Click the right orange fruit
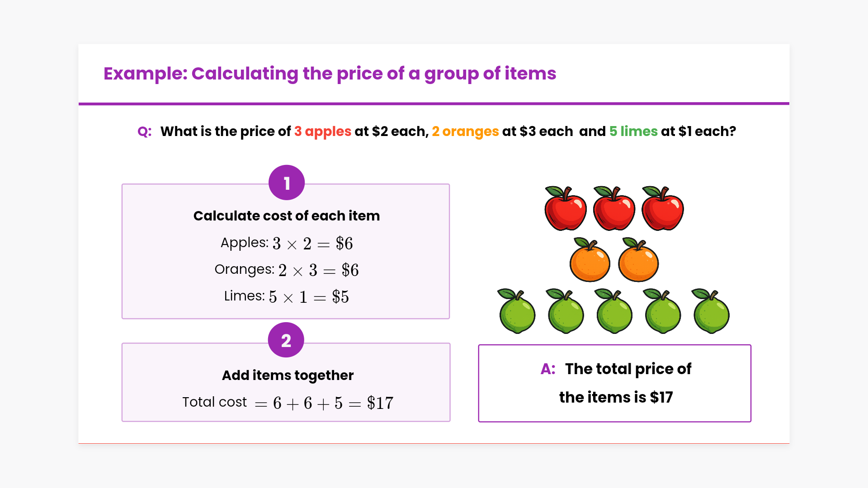The width and height of the screenshot is (868, 488). tap(638, 261)
